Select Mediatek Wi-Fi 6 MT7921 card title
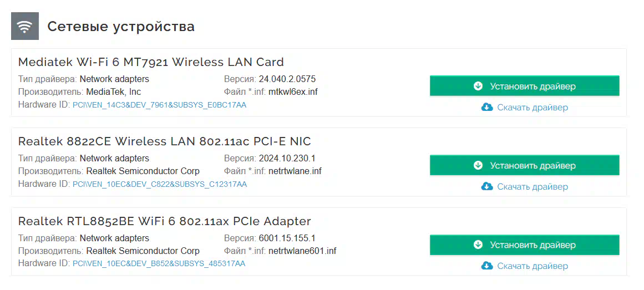 tap(151, 62)
